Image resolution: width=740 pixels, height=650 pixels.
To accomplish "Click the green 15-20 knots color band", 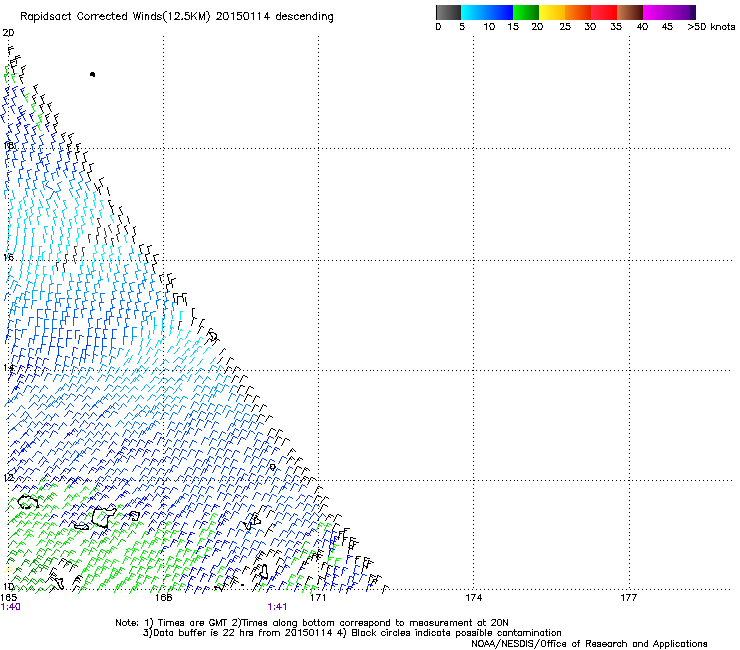I will (x=526, y=12).
